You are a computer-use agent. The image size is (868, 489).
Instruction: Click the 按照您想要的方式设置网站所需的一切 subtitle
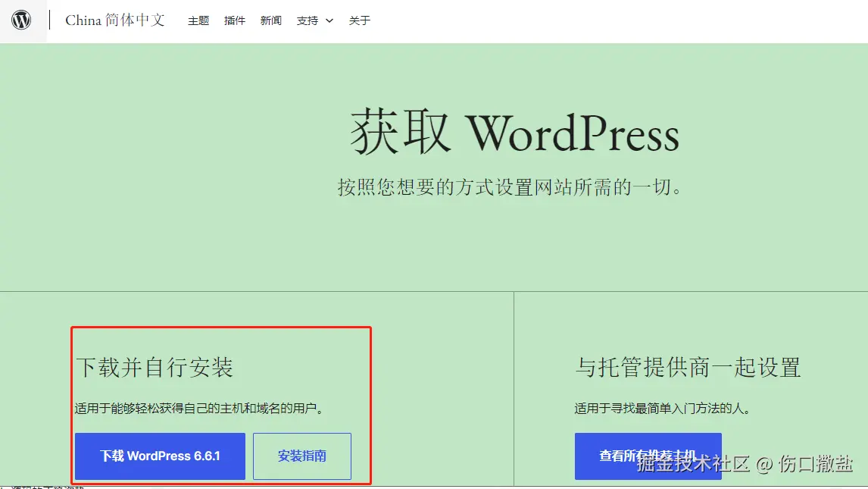click(x=510, y=187)
